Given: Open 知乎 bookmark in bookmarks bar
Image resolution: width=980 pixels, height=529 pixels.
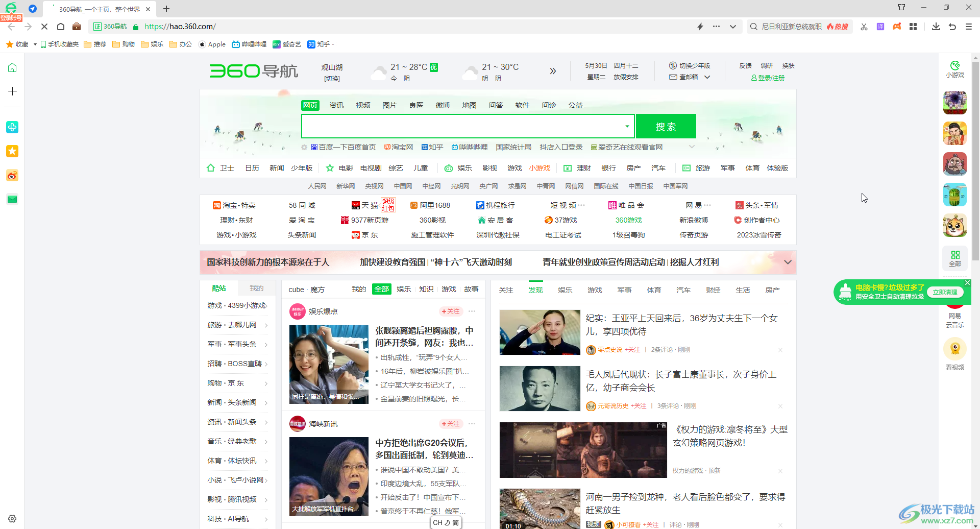Looking at the screenshot, I should coord(319,44).
